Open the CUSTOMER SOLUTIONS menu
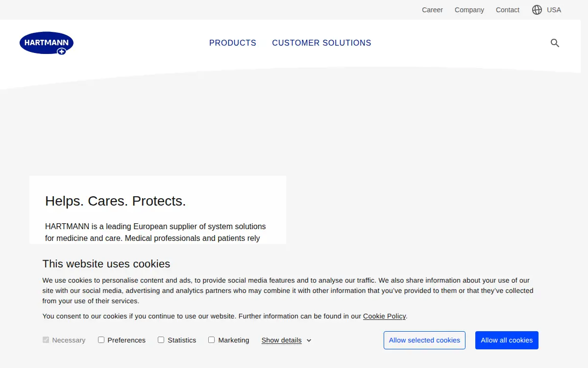Image resolution: width=588 pixels, height=368 pixels. pos(321,43)
